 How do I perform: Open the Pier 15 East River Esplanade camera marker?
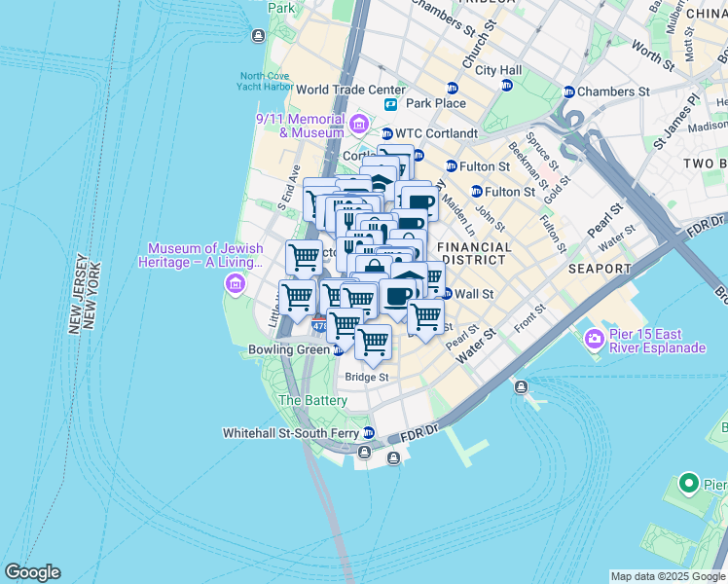click(x=594, y=339)
